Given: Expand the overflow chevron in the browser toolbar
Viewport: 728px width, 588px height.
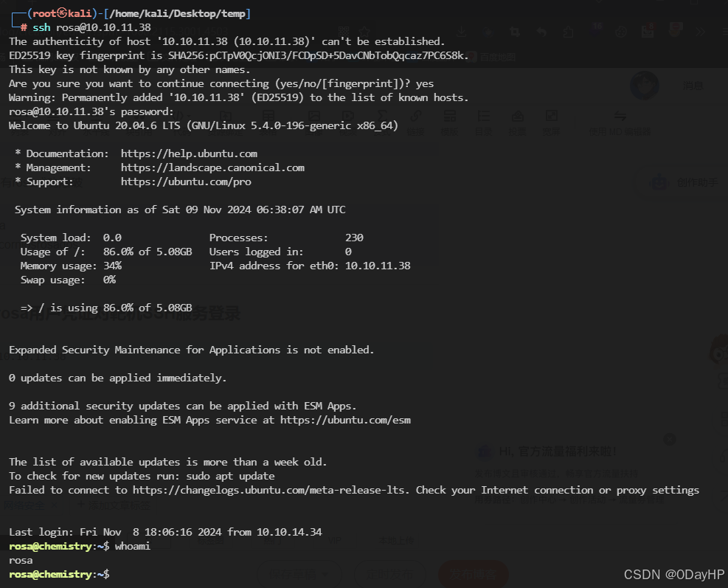Looking at the screenshot, I should point(699,31).
